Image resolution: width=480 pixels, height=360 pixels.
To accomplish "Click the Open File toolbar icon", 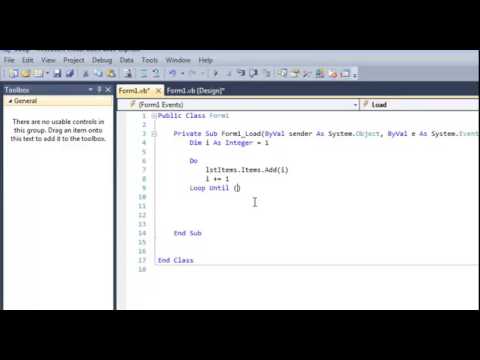I will click(26, 73).
